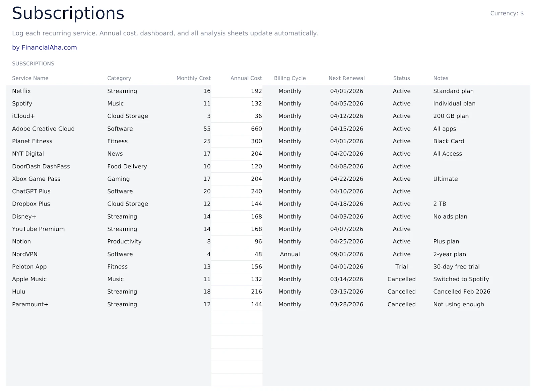Image resolution: width=536 pixels, height=392 pixels.
Task: Select the Adobe Creative Cloud cell
Action: [43, 129]
